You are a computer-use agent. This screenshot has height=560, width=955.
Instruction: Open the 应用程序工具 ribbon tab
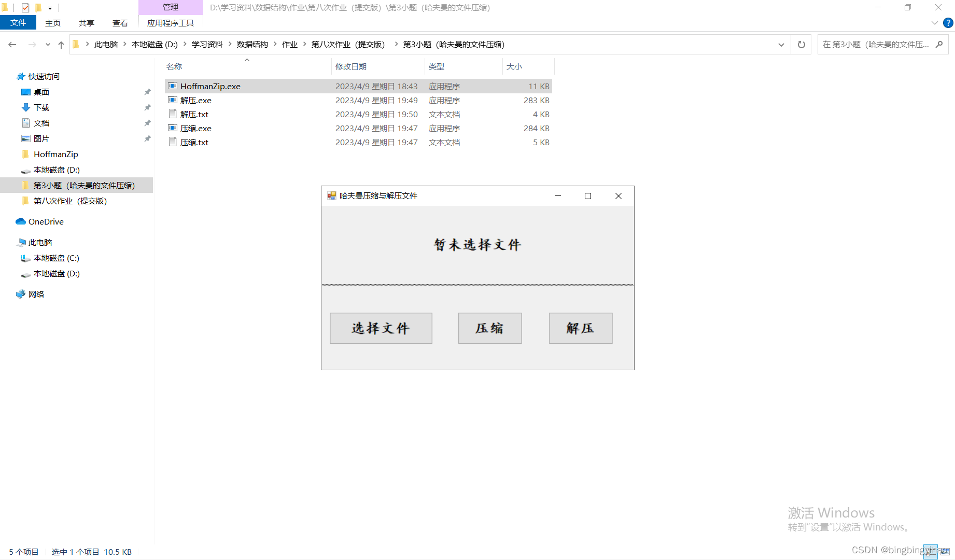coord(171,23)
